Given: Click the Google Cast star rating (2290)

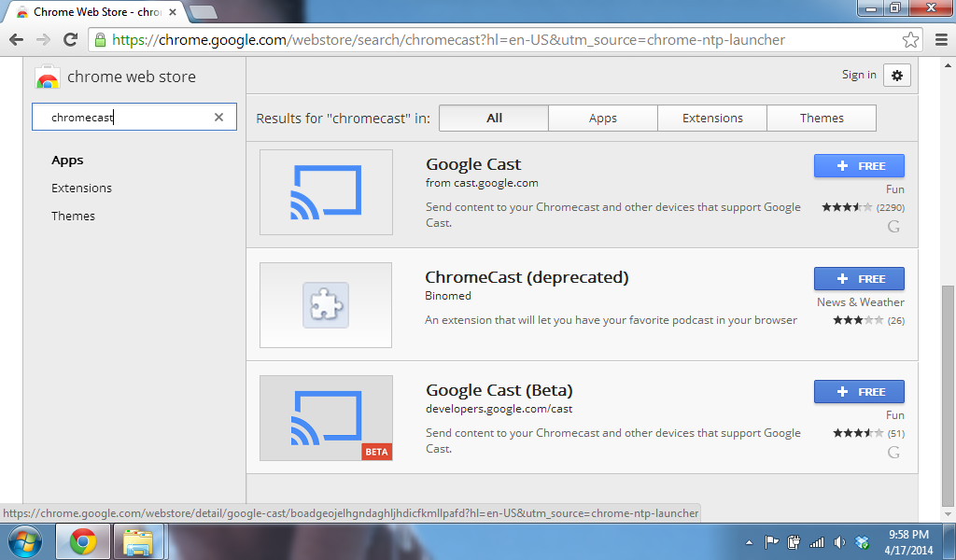Looking at the screenshot, I should pyautogui.click(x=863, y=207).
